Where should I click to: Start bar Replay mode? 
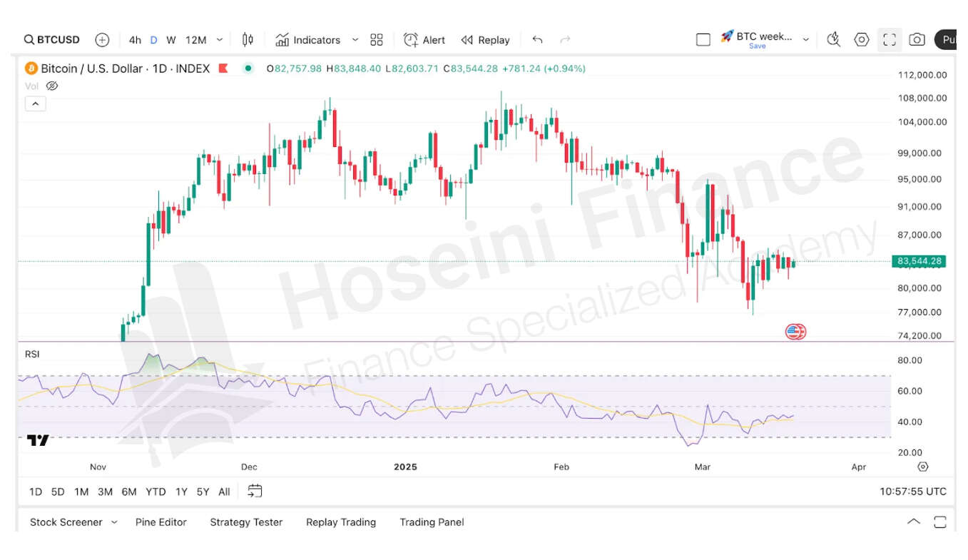pyautogui.click(x=486, y=40)
